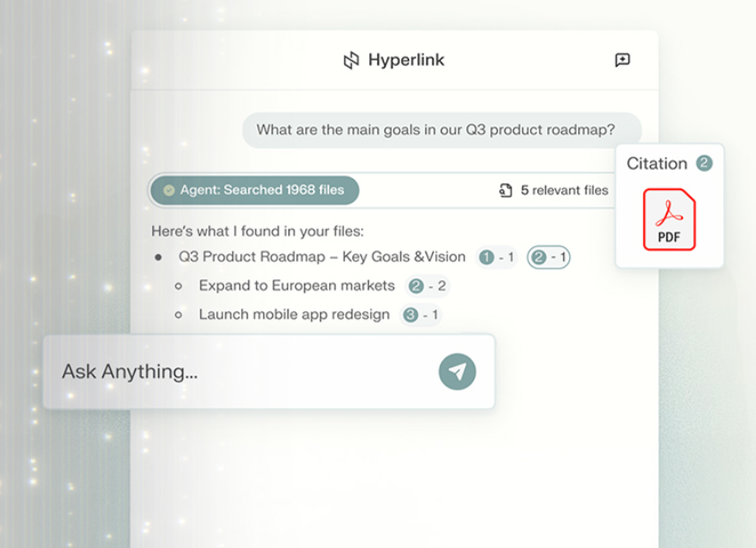Click the rounded citation 2-1 pill outline
Viewport: 756px width, 548px height.
[x=548, y=256]
